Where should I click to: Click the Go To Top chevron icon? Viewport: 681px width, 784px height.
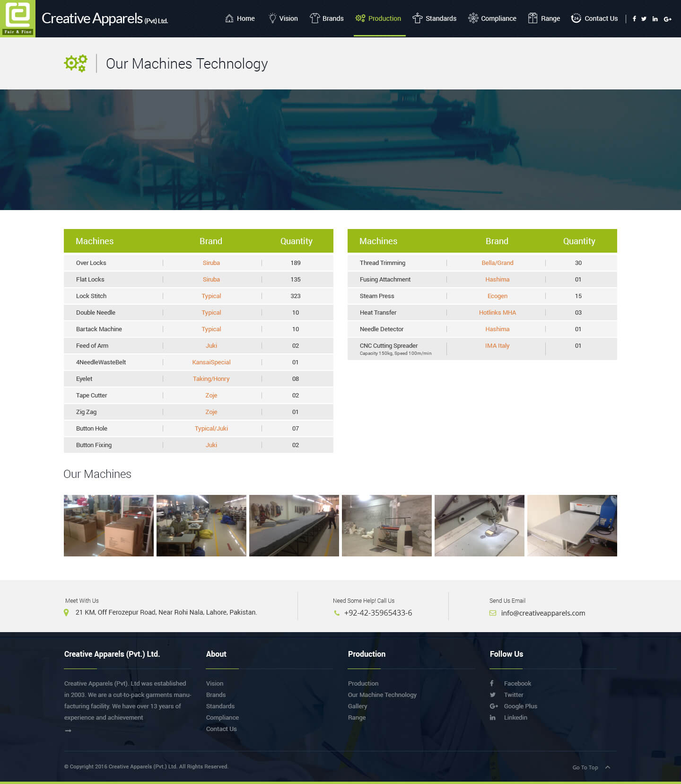point(608,767)
